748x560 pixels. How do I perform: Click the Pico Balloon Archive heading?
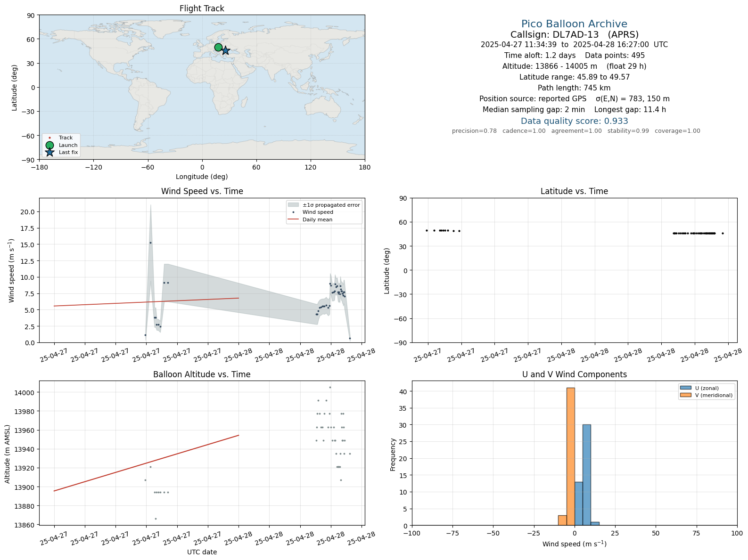point(574,24)
